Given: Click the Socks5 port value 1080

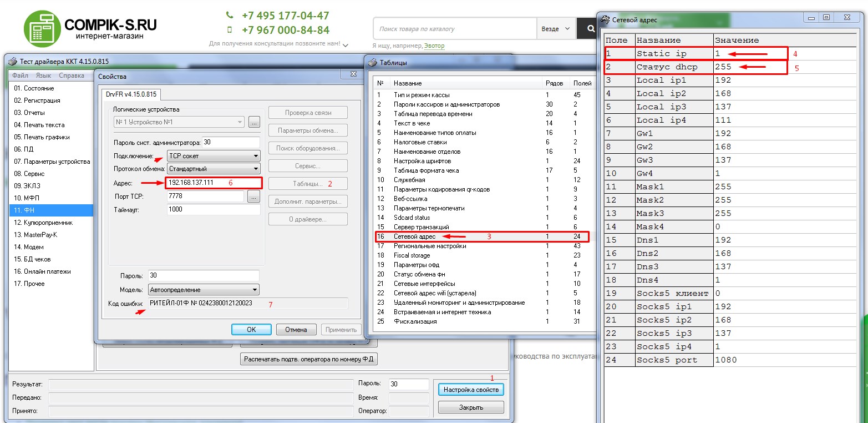Looking at the screenshot, I should pos(725,360).
